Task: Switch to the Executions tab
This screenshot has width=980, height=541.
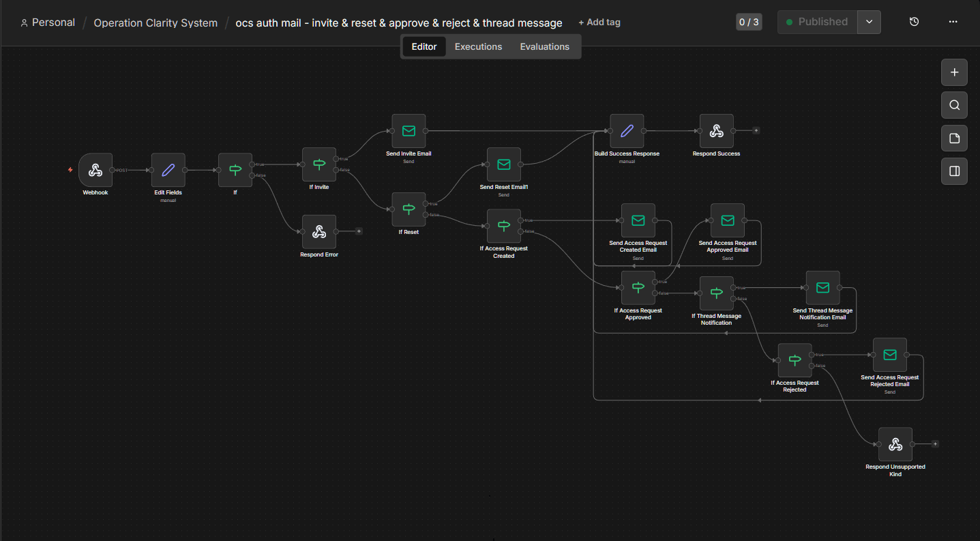Action: pyautogui.click(x=478, y=46)
